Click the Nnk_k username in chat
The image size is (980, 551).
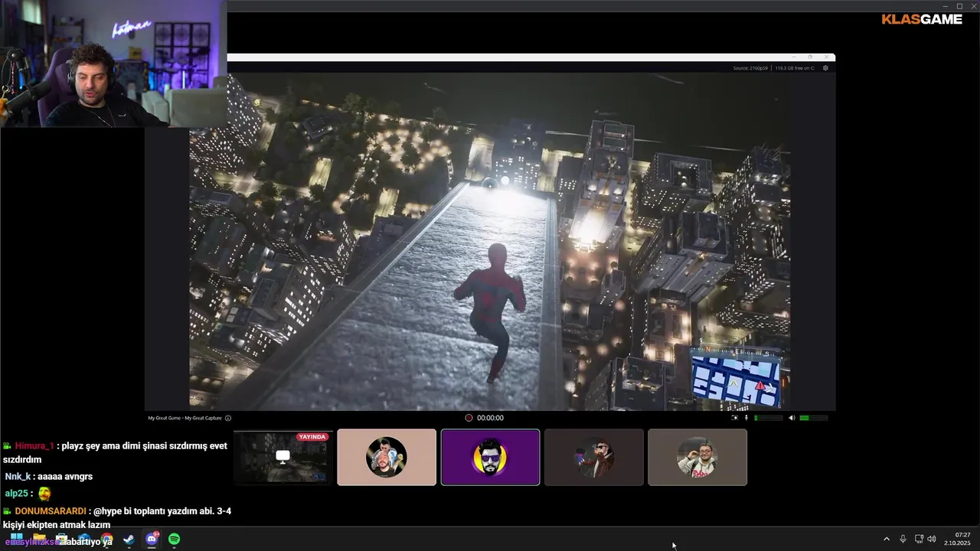pos(18,476)
